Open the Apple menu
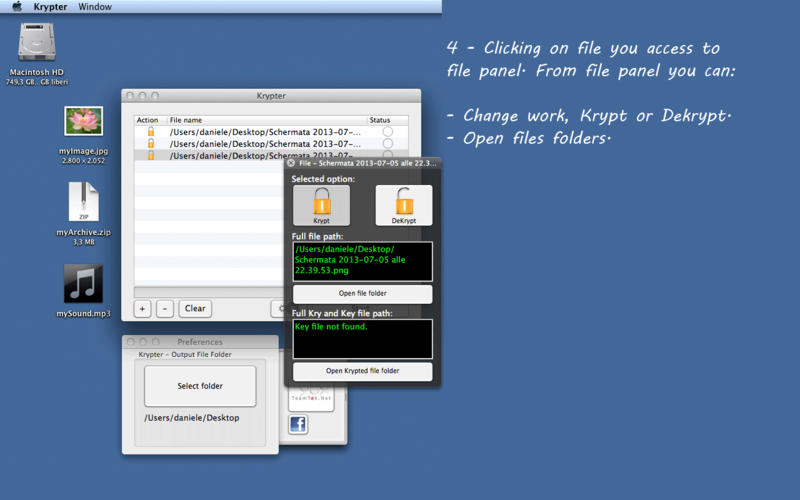The width and height of the screenshot is (800, 500). [17, 7]
